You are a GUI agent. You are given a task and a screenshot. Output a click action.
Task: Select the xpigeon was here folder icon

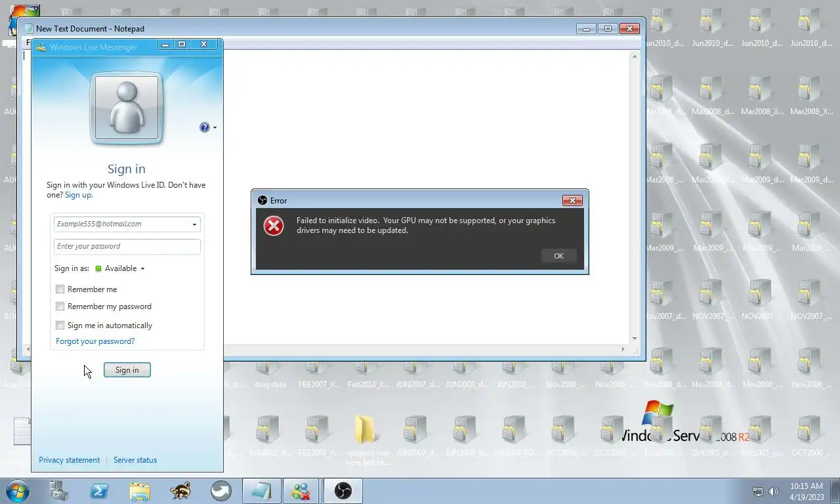click(x=367, y=440)
